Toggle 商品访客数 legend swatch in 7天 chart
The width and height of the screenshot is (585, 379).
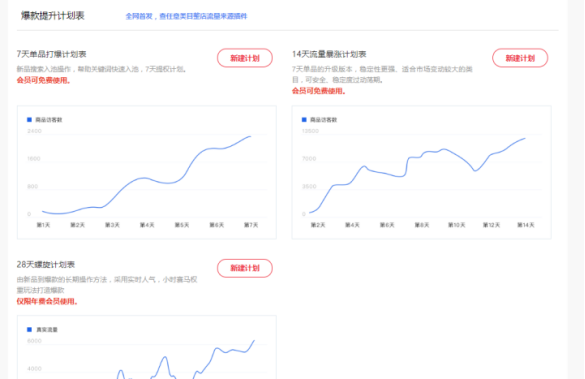[29, 120]
